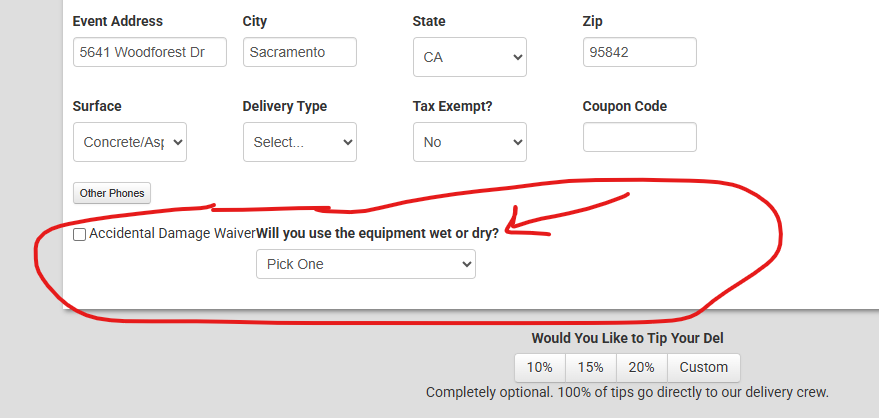Click the Zip code input field
Screen dimensions: 879x418
coord(639,52)
